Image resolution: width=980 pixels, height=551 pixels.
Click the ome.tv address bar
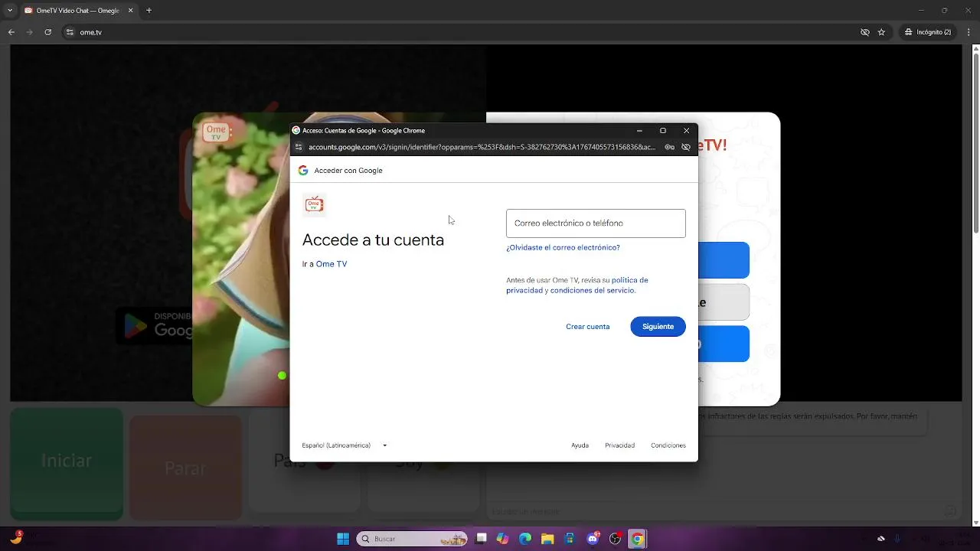459,32
